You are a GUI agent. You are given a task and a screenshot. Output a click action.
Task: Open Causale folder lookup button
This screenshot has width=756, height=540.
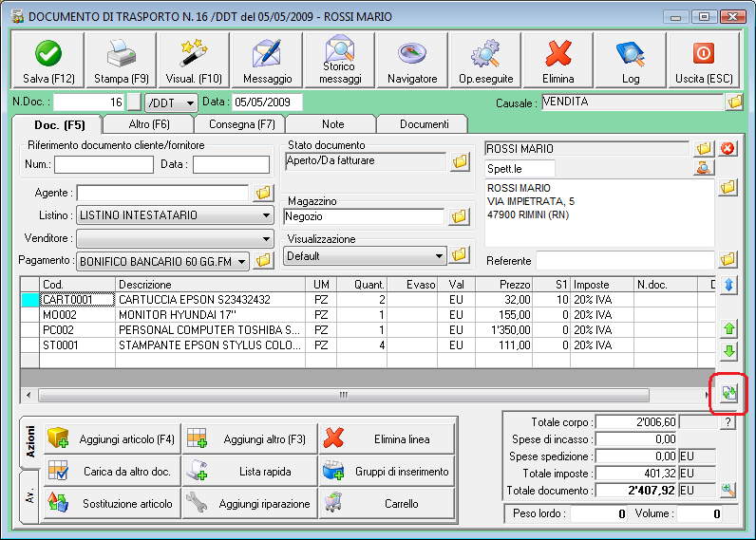[x=734, y=102]
